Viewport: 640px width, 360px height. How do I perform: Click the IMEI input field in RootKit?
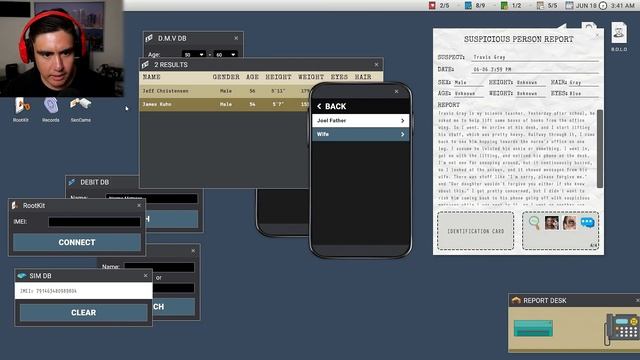point(94,222)
